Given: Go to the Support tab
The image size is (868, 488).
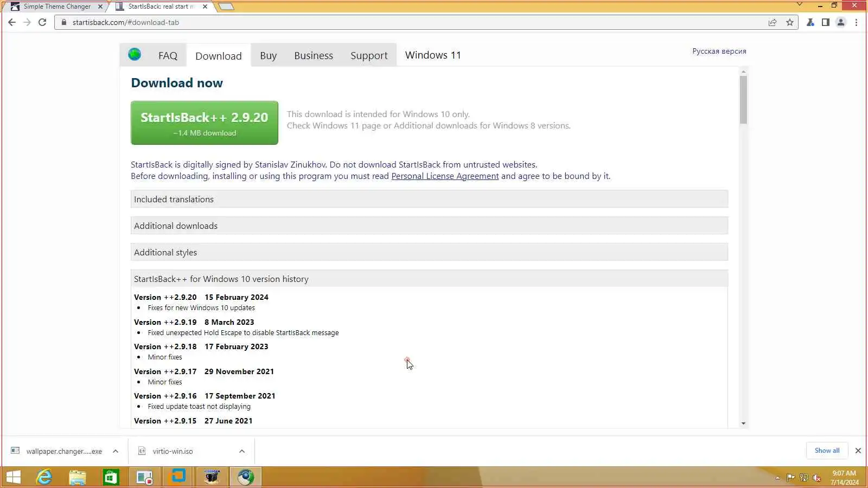Looking at the screenshot, I should pyautogui.click(x=369, y=55).
